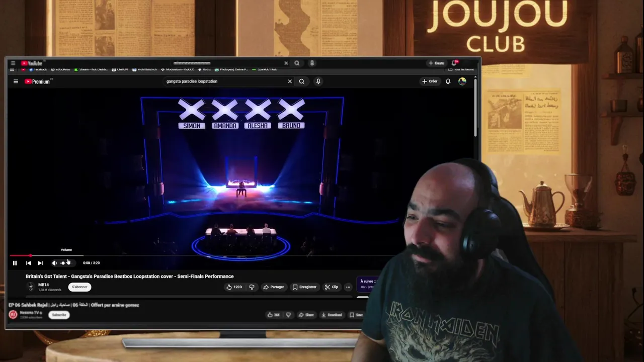Go to the previous video
This screenshot has height=362, width=644.
pos(28,263)
